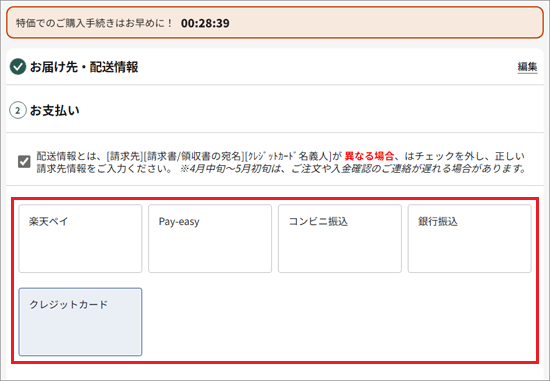This screenshot has height=381, width=550.
Task: Choose 銀行振込 payment method
Action: click(x=469, y=239)
